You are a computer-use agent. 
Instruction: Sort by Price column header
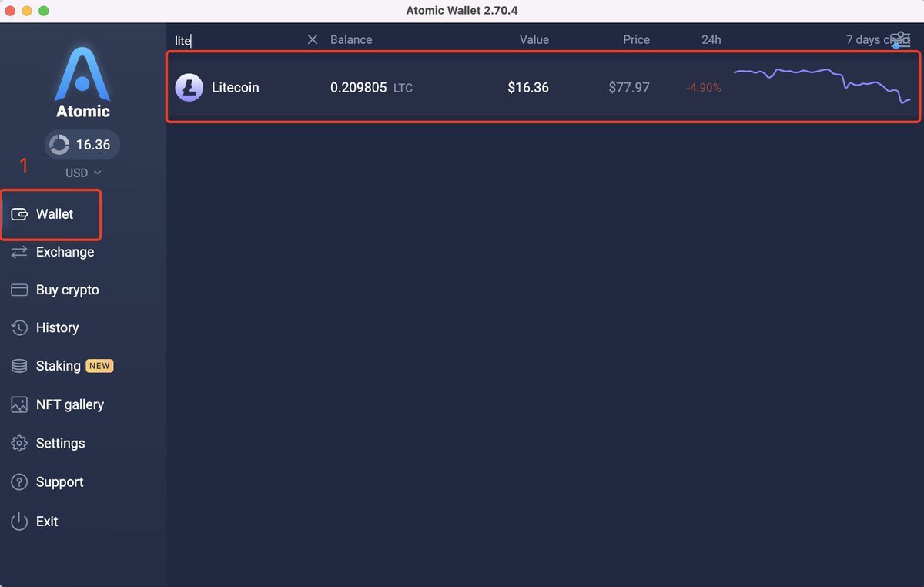point(637,40)
